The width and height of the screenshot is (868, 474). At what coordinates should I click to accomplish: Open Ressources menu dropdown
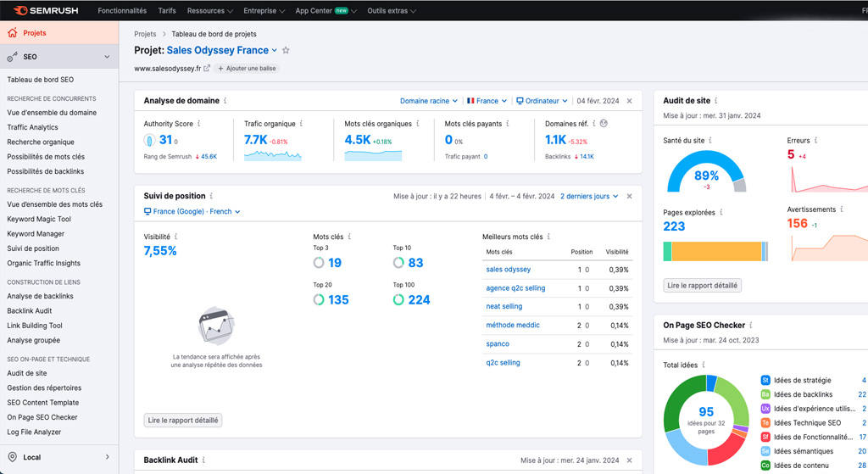coord(210,10)
